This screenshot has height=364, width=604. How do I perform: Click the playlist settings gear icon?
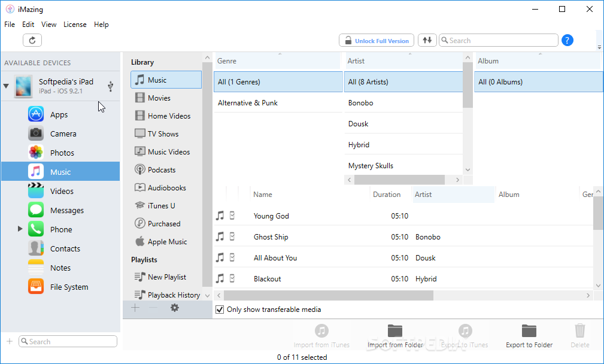point(175,307)
